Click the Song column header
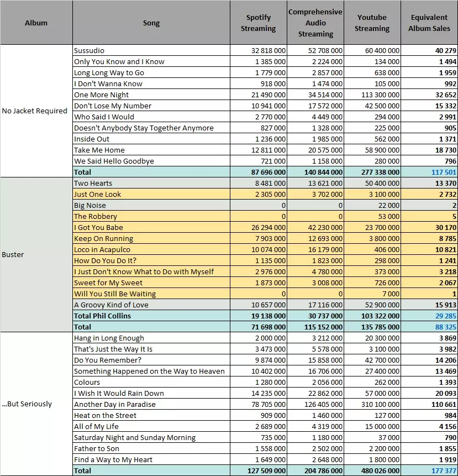 [151, 23]
